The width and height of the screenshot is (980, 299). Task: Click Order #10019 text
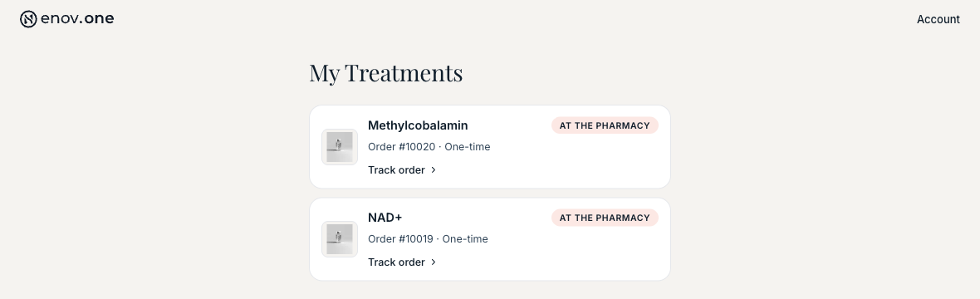400,239
